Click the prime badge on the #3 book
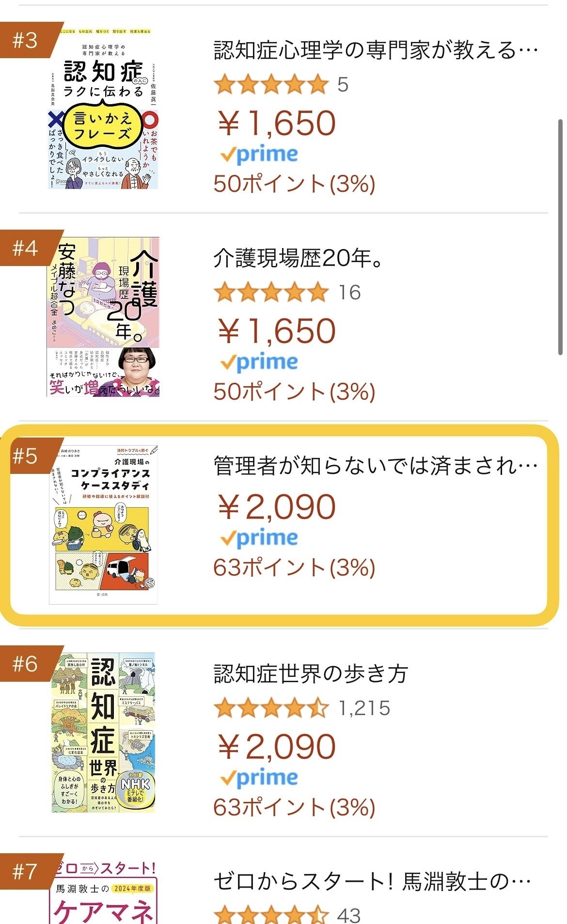This screenshot has height=924, width=567. (259, 155)
